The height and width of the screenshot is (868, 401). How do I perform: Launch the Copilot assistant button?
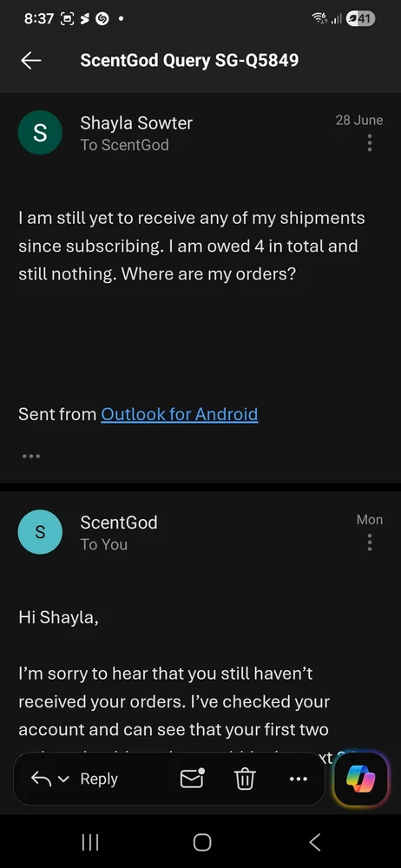[x=361, y=780]
